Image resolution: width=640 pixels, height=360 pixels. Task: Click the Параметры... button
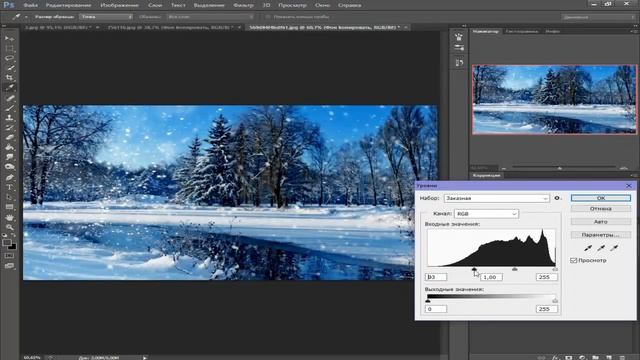click(x=601, y=235)
